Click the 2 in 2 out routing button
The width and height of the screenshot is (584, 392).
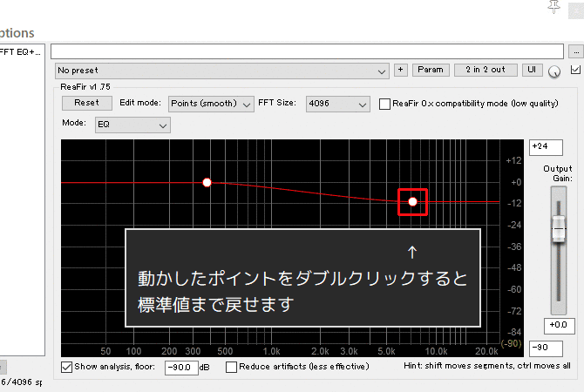[x=486, y=70]
